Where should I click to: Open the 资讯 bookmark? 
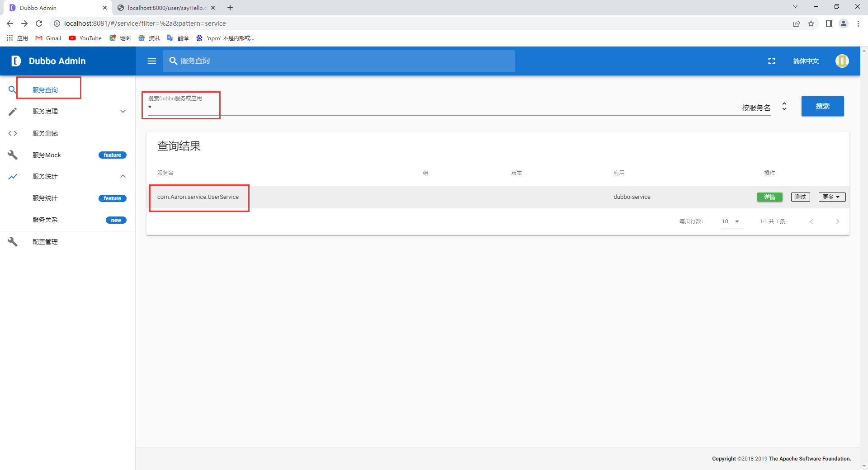pyautogui.click(x=149, y=38)
